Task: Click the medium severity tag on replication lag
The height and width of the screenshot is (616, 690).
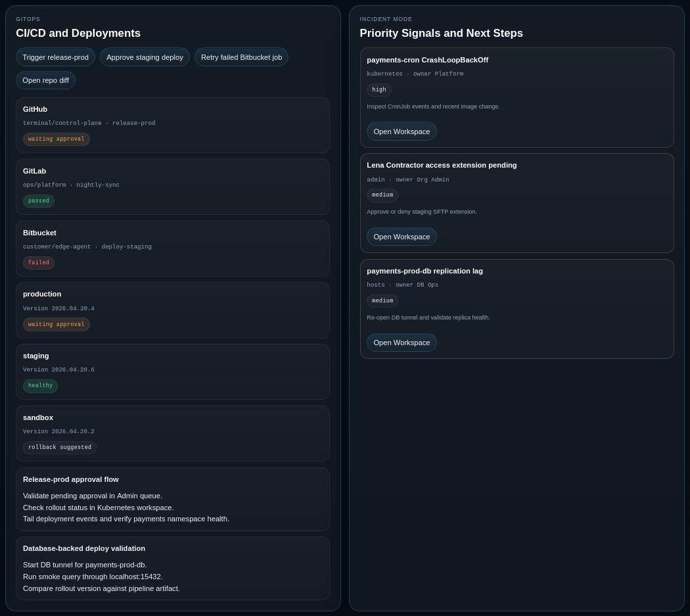Action: point(382,300)
